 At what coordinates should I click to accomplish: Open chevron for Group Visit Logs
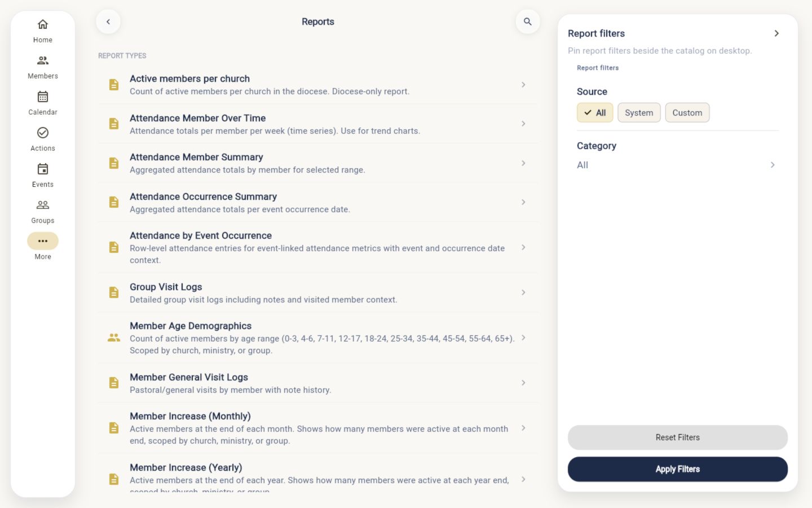click(523, 292)
